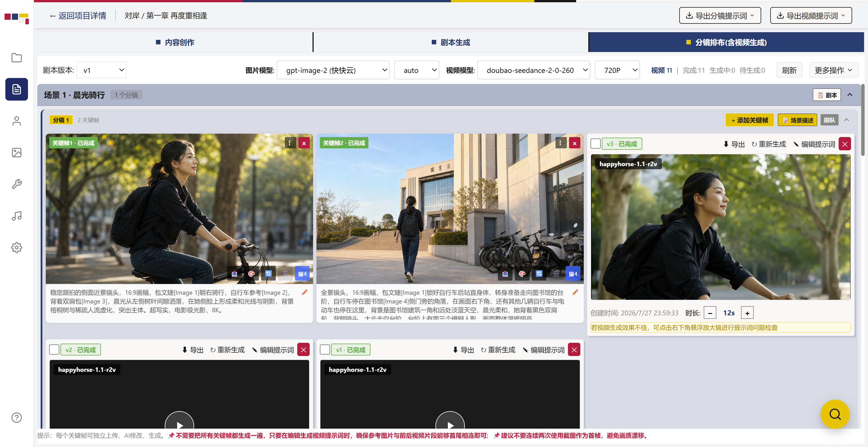Tick the v1 video checkbox
The width and height of the screenshot is (868, 447).
(x=325, y=350)
